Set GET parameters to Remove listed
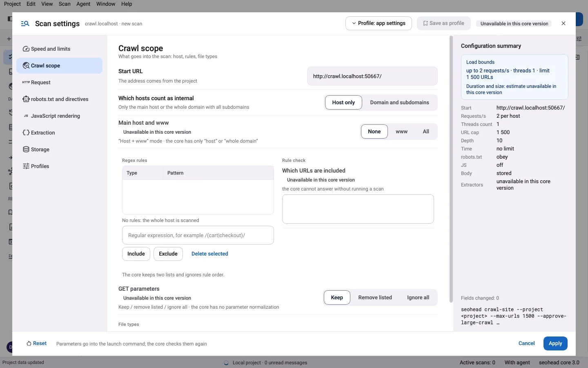Viewport: 588px width, 368px height. (375, 298)
